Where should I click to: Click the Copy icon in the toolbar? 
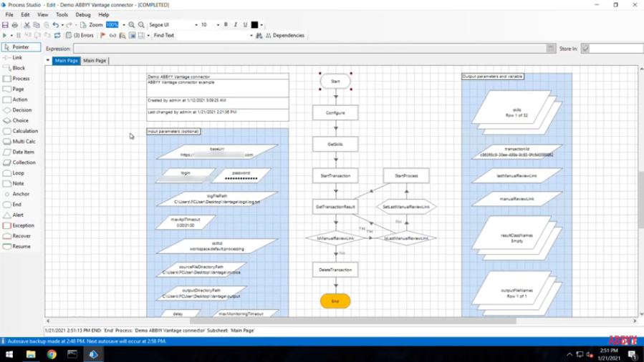point(37,25)
